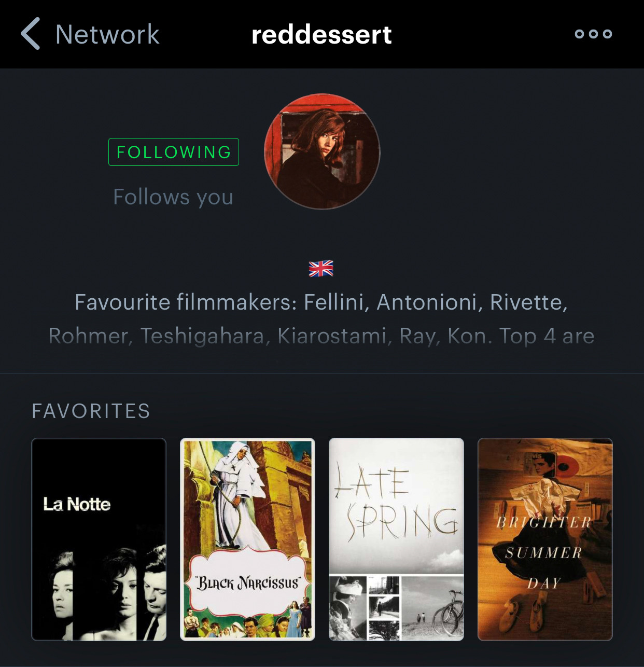Open the La Notte poster
The image size is (644, 667).
click(x=99, y=539)
